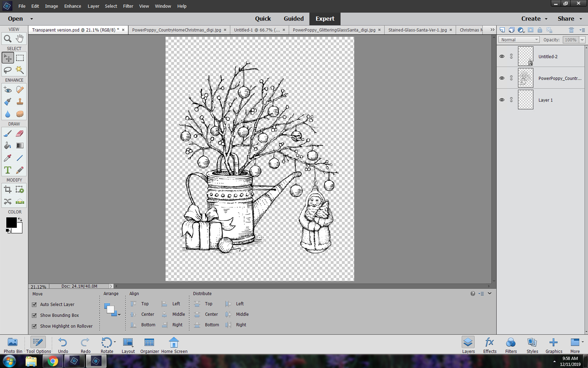Select the Straighten tool
Viewport: 588px width, 368px height.
[x=20, y=202]
